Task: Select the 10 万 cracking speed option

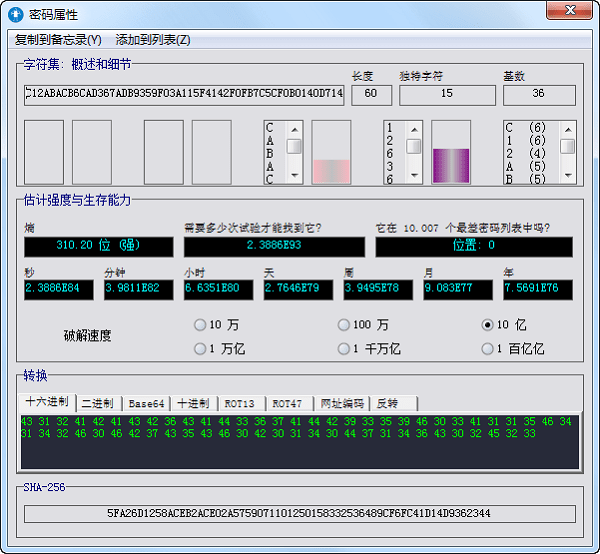Action: (x=200, y=325)
